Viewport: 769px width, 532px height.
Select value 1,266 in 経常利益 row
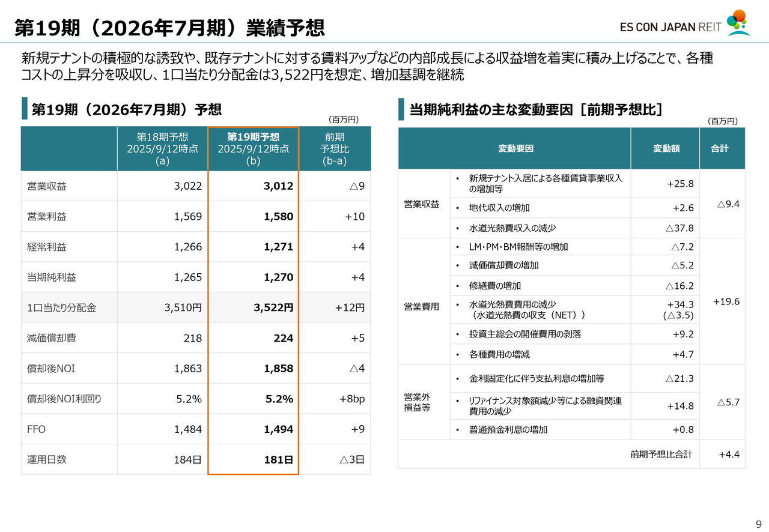(188, 247)
